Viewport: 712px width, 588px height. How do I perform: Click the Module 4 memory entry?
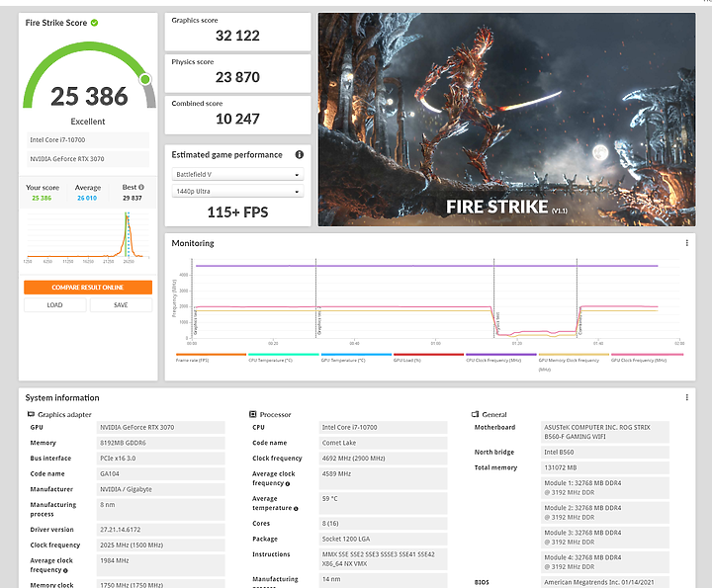click(605, 562)
